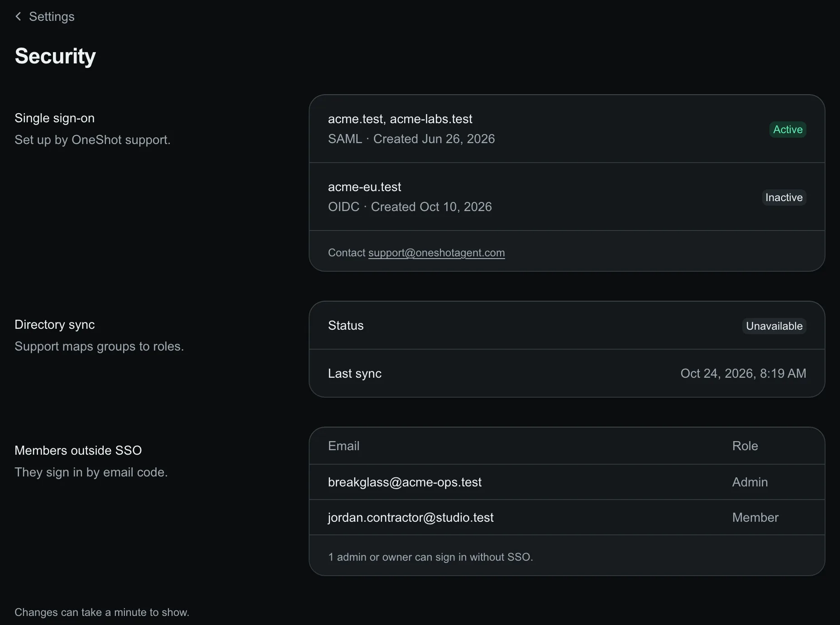Image resolution: width=840 pixels, height=625 pixels.
Task: Go back to Settings
Action: coord(45,17)
